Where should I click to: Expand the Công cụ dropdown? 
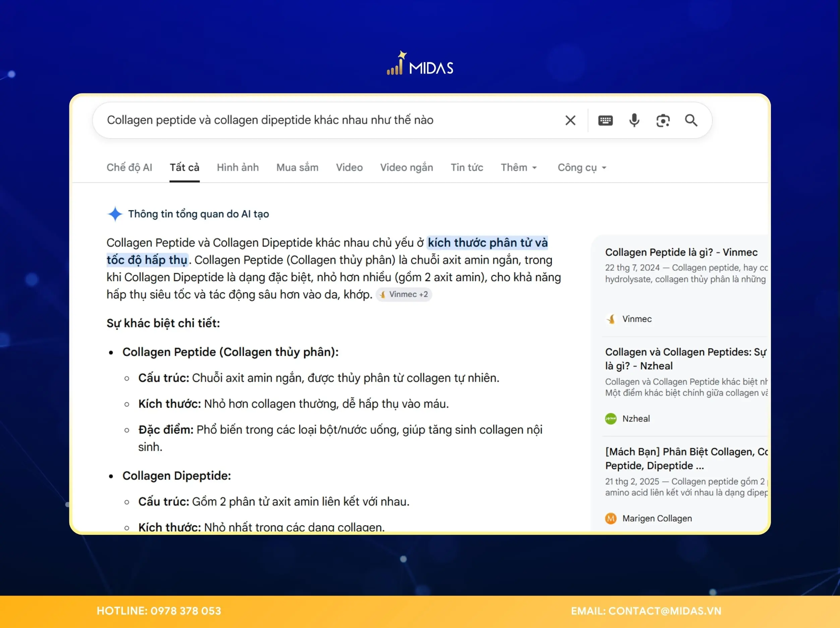click(x=582, y=167)
